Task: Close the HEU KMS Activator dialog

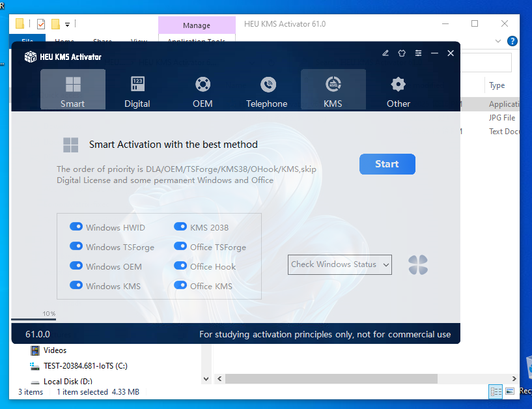Action: [451, 53]
